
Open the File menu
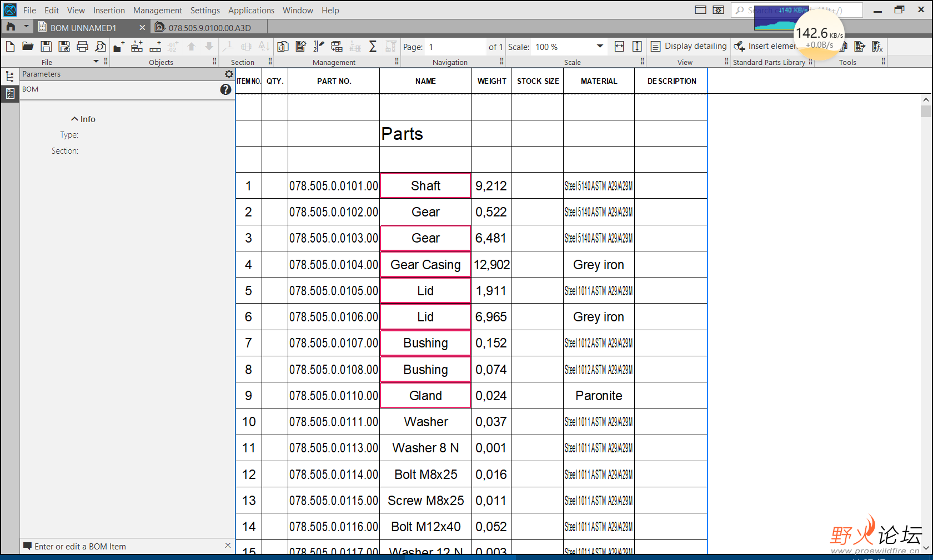pos(29,11)
